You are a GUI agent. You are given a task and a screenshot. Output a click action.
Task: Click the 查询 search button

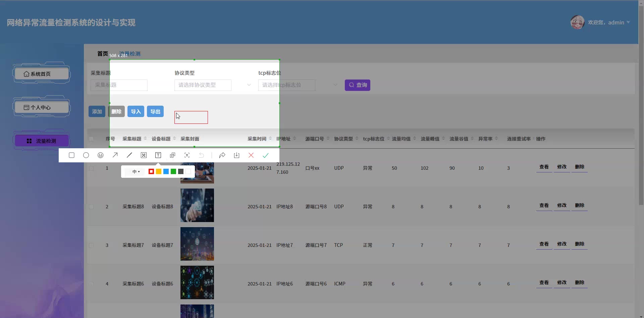pyautogui.click(x=357, y=85)
